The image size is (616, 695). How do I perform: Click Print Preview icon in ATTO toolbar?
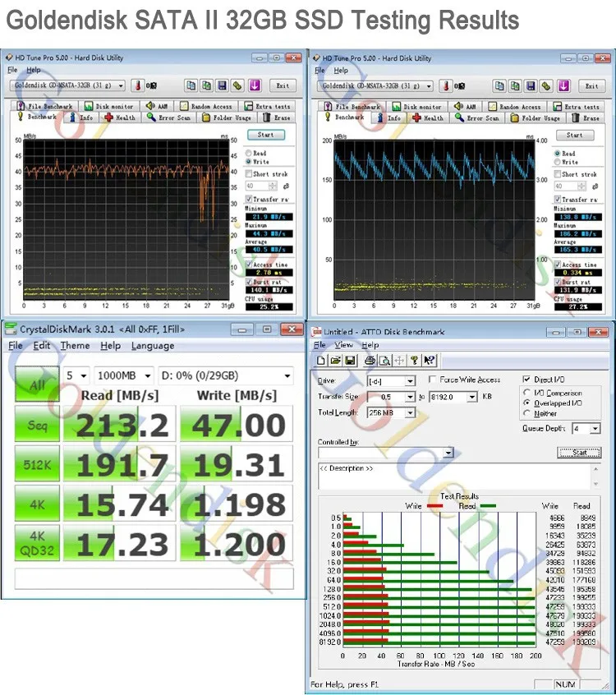click(x=384, y=361)
